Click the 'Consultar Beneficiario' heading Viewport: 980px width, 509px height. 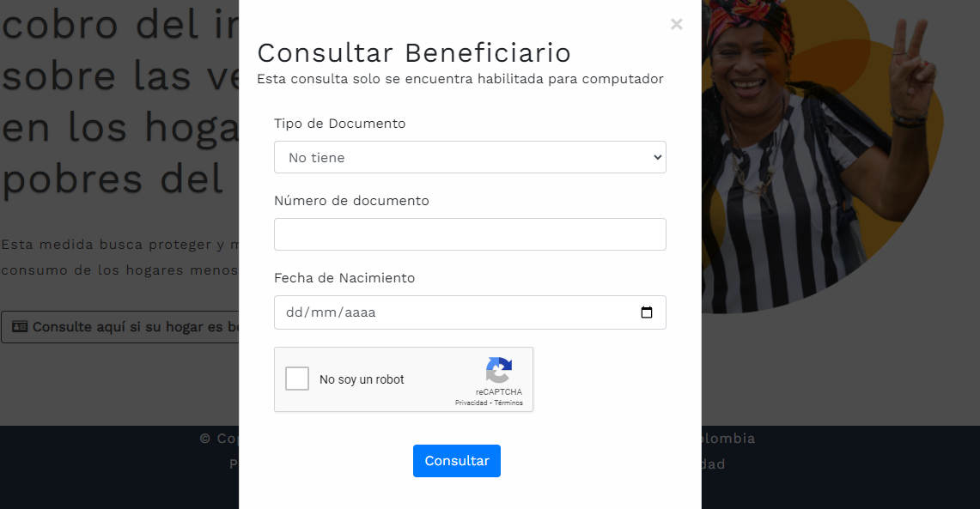[414, 53]
